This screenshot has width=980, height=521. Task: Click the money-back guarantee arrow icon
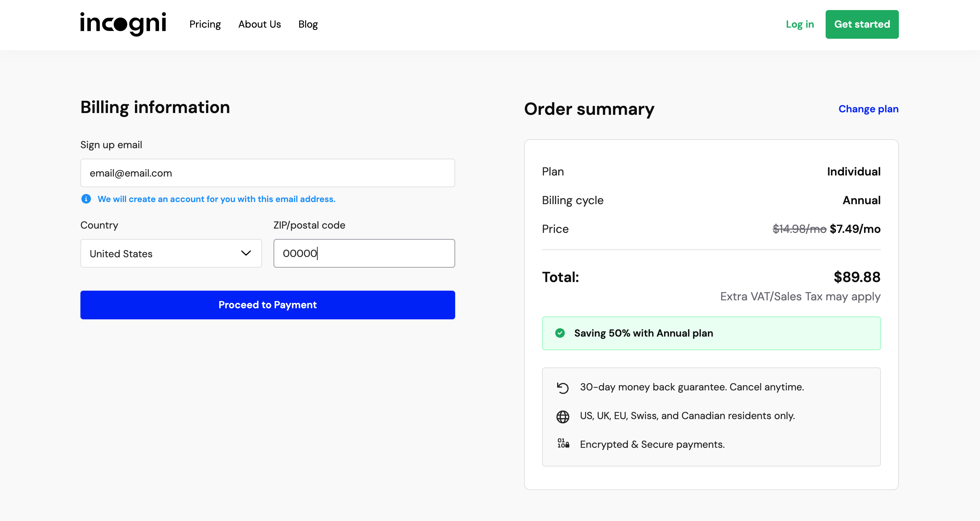(563, 387)
